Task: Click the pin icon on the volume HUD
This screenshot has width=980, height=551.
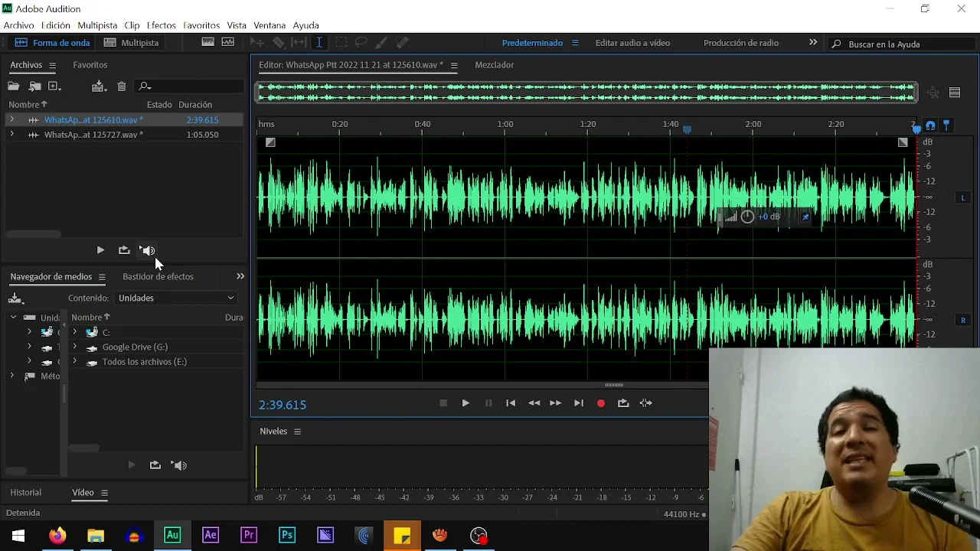Action: pos(805,217)
